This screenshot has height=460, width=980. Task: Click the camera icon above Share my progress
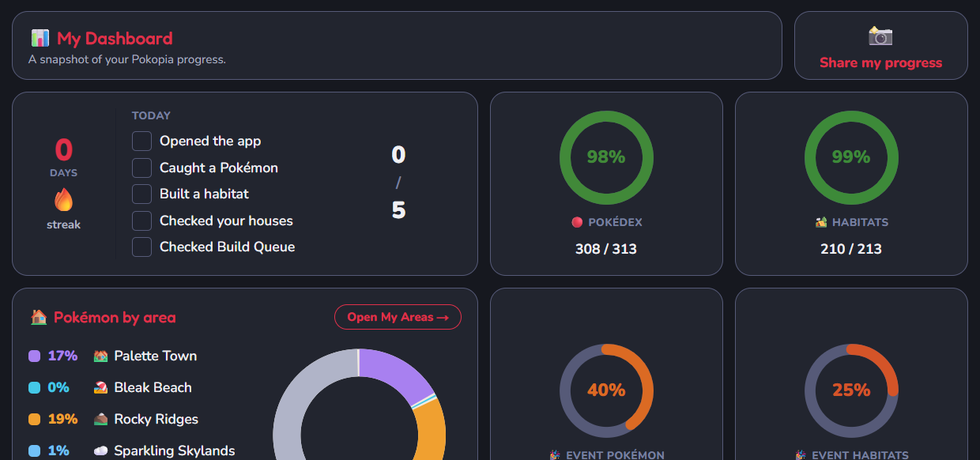coord(880,36)
